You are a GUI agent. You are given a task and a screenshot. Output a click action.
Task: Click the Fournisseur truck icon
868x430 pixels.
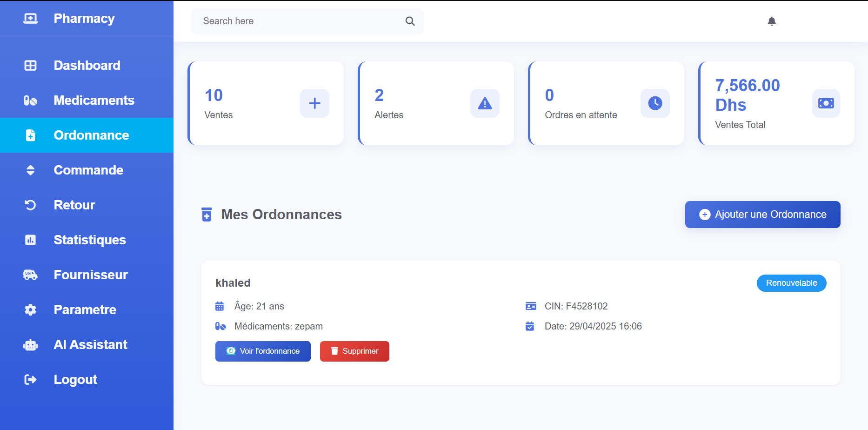click(x=31, y=275)
